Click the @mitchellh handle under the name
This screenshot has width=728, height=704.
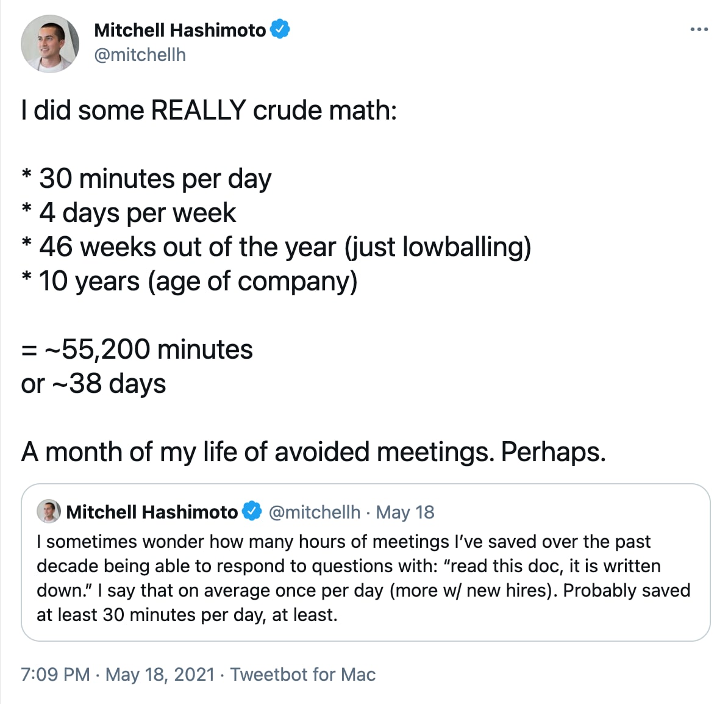tap(140, 55)
